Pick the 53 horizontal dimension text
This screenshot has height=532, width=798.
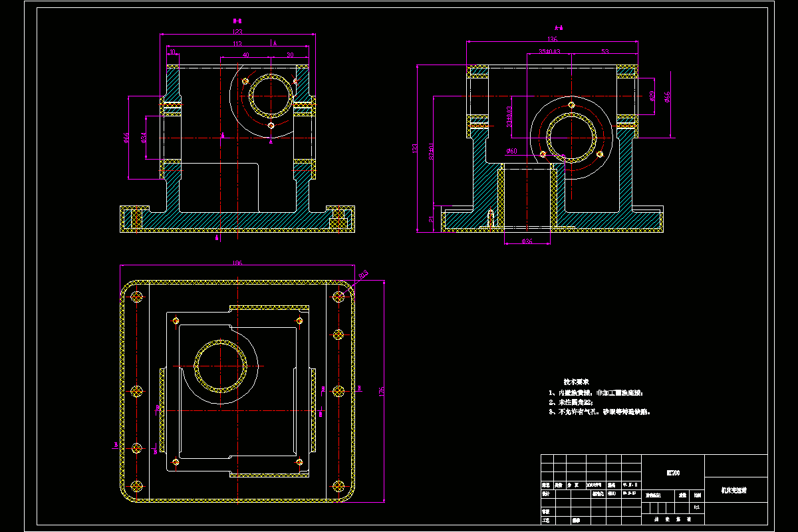click(604, 51)
